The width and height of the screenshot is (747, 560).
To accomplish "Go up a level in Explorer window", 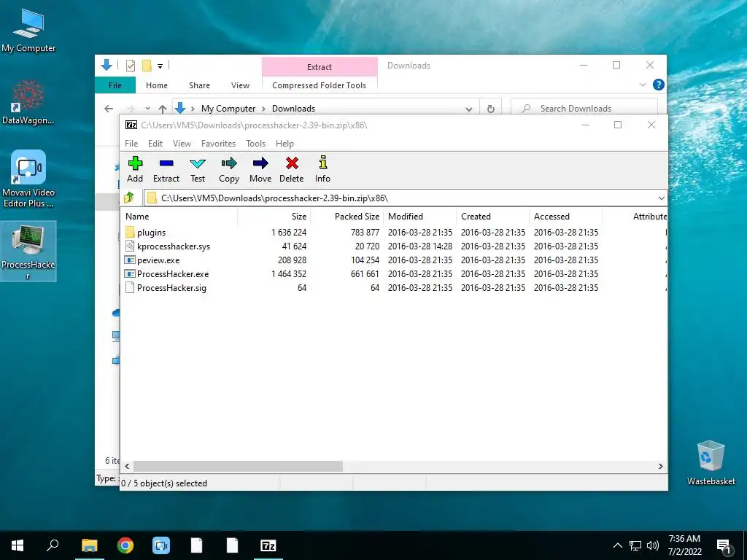I will tap(163, 109).
